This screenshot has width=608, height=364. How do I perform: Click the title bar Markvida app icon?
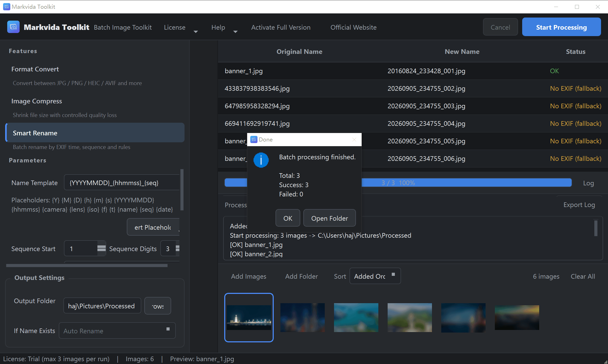tap(7, 7)
